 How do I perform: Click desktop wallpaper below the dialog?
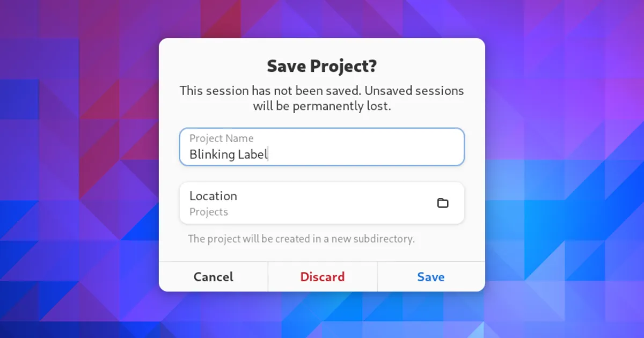(x=322, y=315)
